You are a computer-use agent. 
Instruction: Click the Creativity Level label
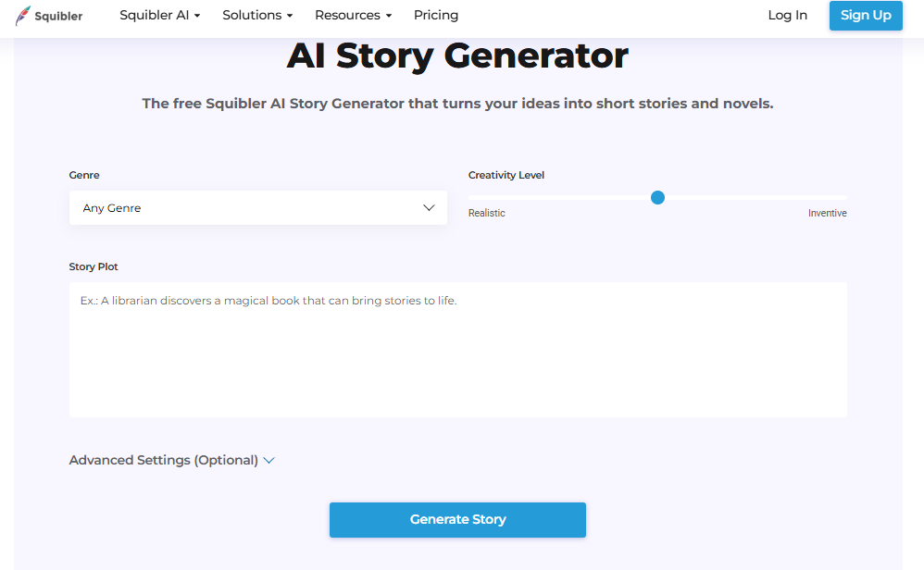pyautogui.click(x=506, y=175)
